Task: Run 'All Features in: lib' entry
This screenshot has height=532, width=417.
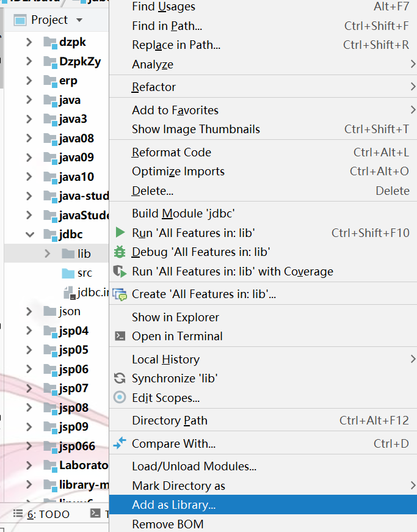Action: [x=263, y=233]
